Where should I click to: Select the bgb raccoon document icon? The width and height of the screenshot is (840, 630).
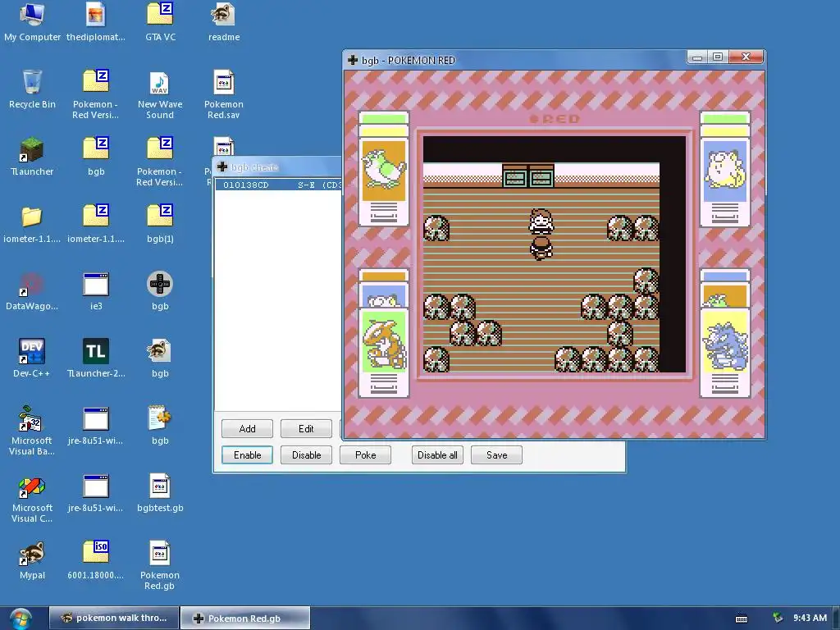160,358
